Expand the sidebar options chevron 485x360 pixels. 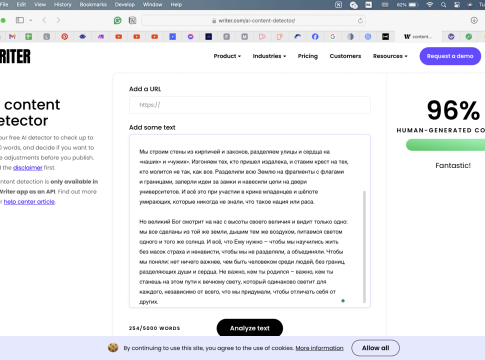31,20
